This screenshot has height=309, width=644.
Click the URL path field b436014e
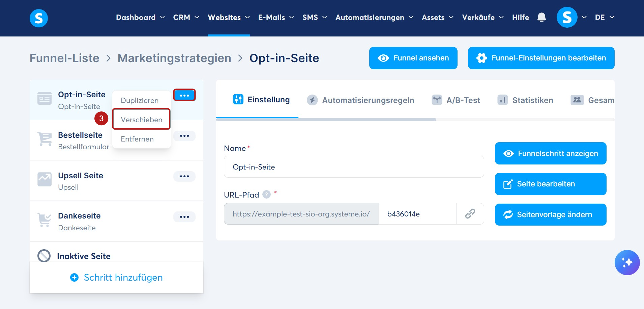tap(417, 214)
